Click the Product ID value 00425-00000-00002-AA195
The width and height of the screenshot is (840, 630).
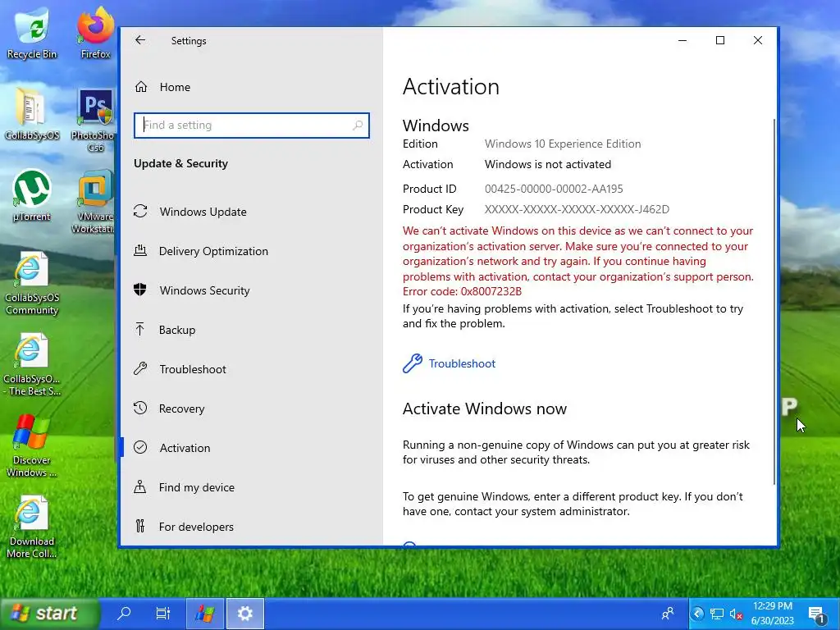(554, 189)
